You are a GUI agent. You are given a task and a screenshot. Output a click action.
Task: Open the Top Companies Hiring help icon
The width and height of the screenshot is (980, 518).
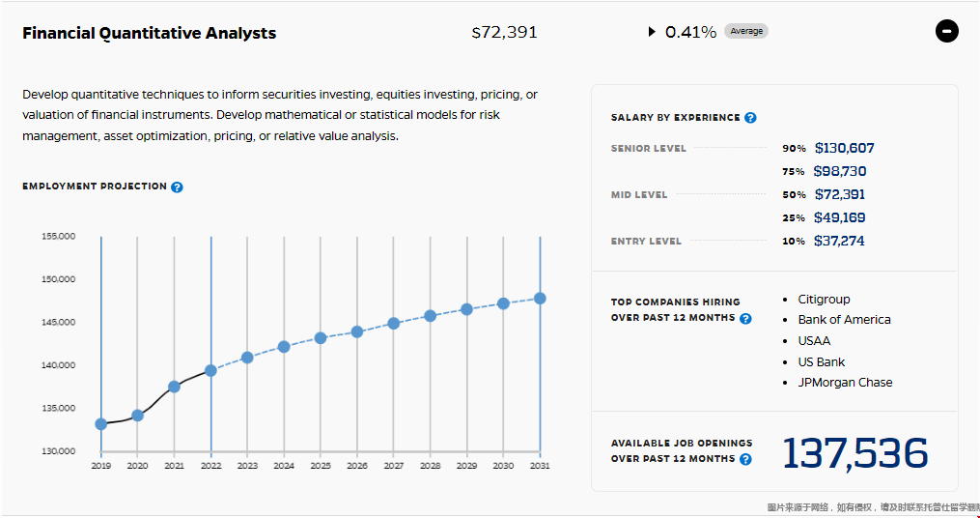tap(745, 318)
